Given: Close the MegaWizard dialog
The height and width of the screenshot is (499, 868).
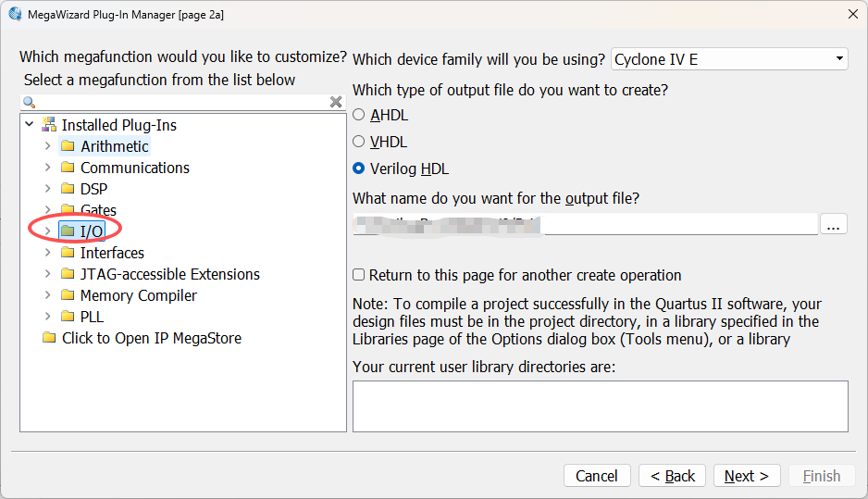Looking at the screenshot, I should pyautogui.click(x=853, y=14).
